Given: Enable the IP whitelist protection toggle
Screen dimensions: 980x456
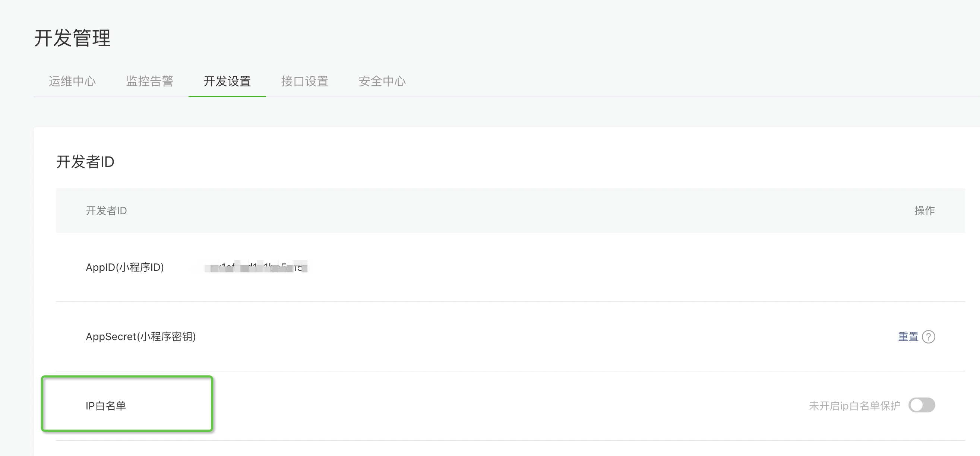Looking at the screenshot, I should pos(921,405).
